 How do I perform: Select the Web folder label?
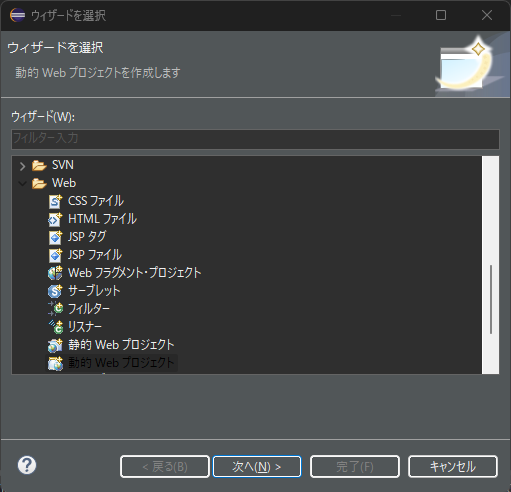click(64, 183)
